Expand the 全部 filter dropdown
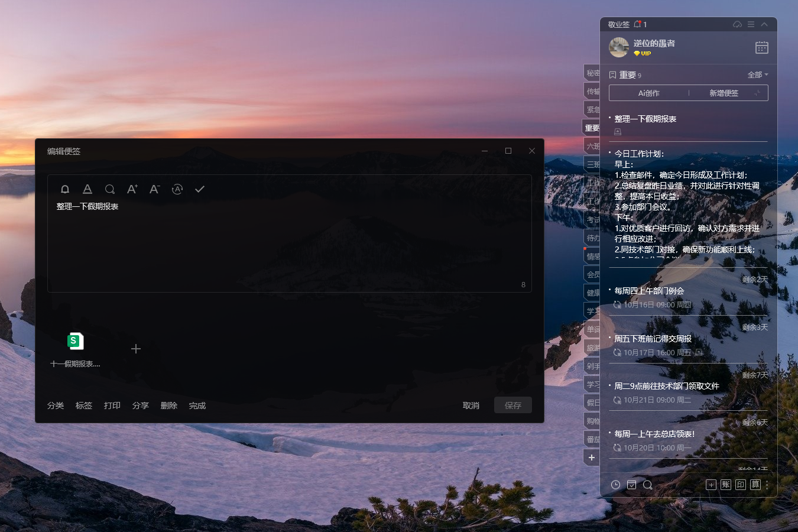 (758, 75)
